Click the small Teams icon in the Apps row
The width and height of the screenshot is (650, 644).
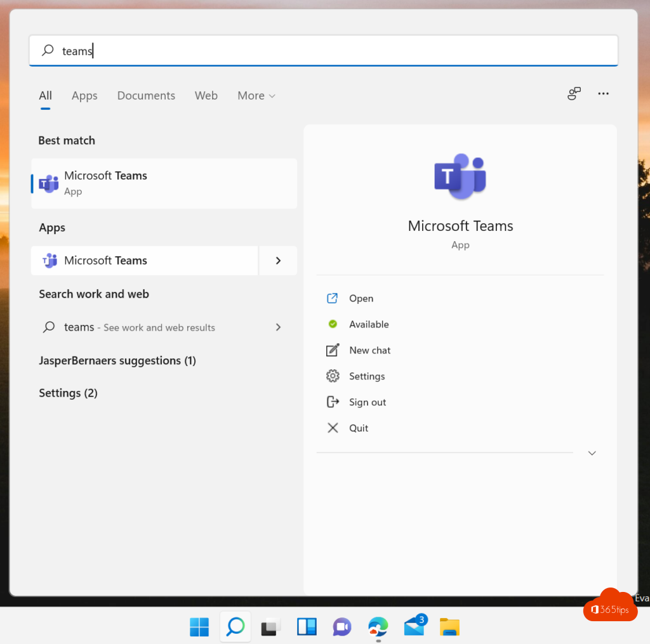pos(50,261)
